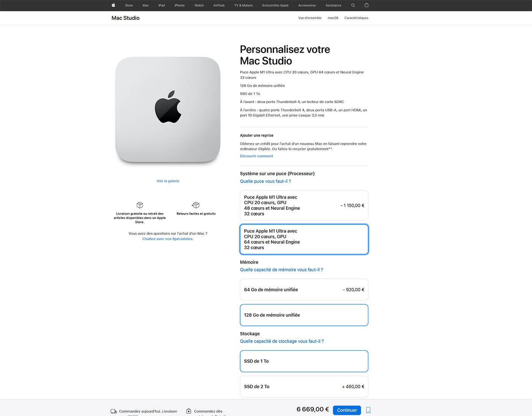This screenshot has width=532, height=416.
Task: Open the shopping bag icon
Action: click(367, 5)
